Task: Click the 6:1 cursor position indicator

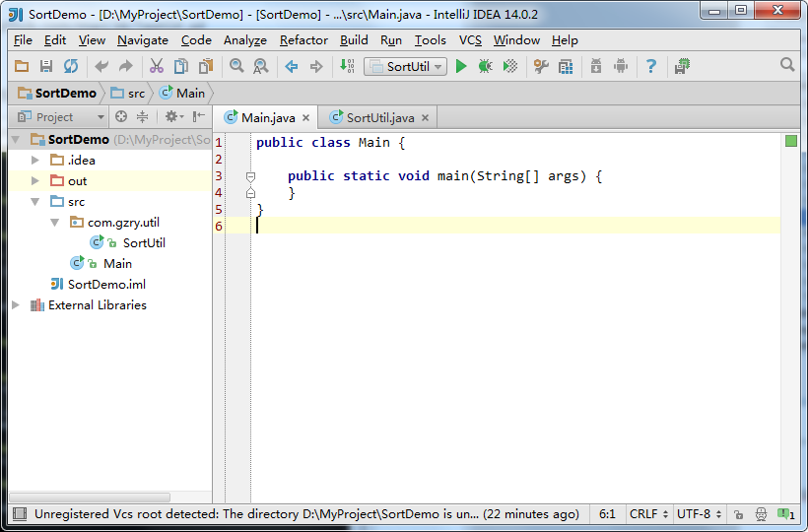Action: coord(607,514)
